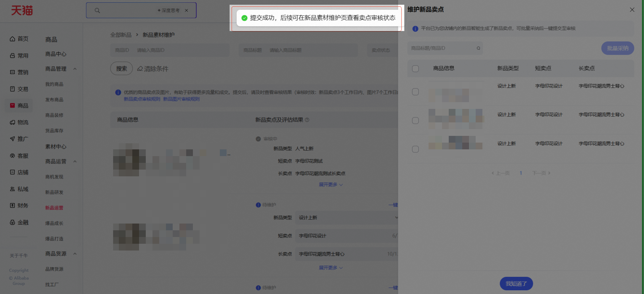Click the search magnifier icon in top bar
The image size is (644, 294).
click(97, 10)
